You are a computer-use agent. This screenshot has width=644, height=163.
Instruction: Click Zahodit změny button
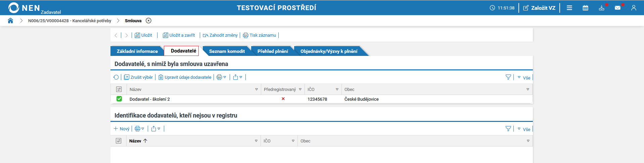[x=220, y=35]
